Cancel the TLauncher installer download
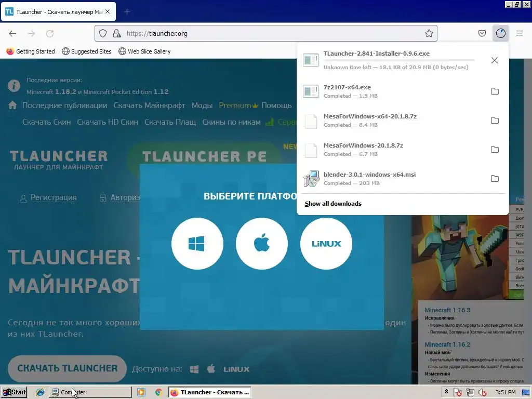The image size is (532, 399). point(495,60)
